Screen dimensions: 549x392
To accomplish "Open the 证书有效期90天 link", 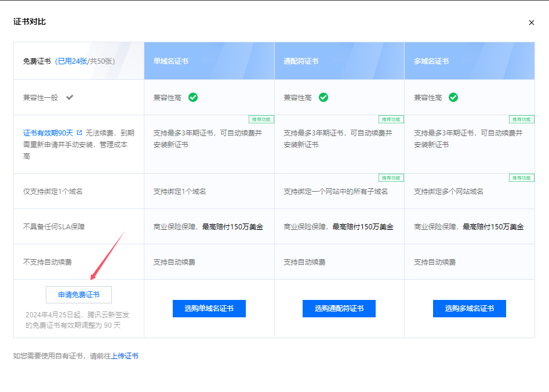I will pyautogui.click(x=48, y=133).
